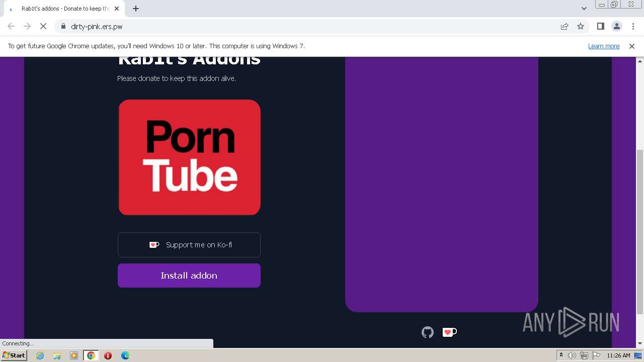Screen dimensions: 644x362
Task: Minimize the Chrome window
Action: click(x=601, y=5)
